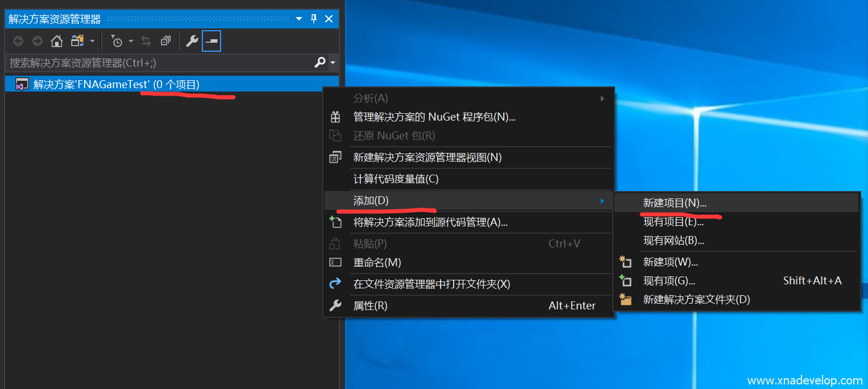This screenshot has width=868, height=389.
Task: Toggle the Preview Selected Items button
Action: 211,41
